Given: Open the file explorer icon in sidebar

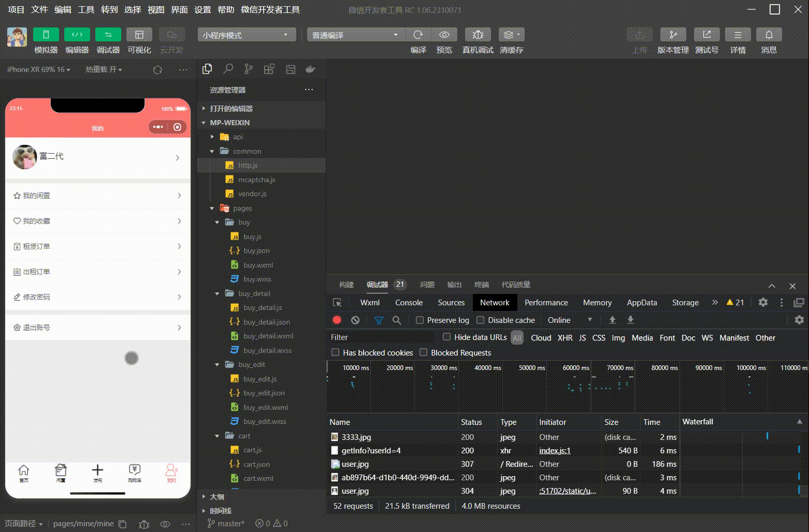Looking at the screenshot, I should (207, 69).
